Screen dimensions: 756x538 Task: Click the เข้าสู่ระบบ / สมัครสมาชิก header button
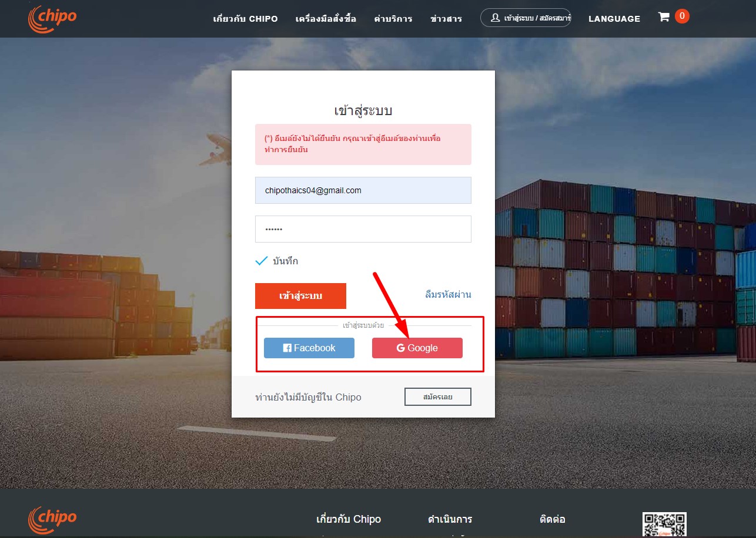coord(526,18)
